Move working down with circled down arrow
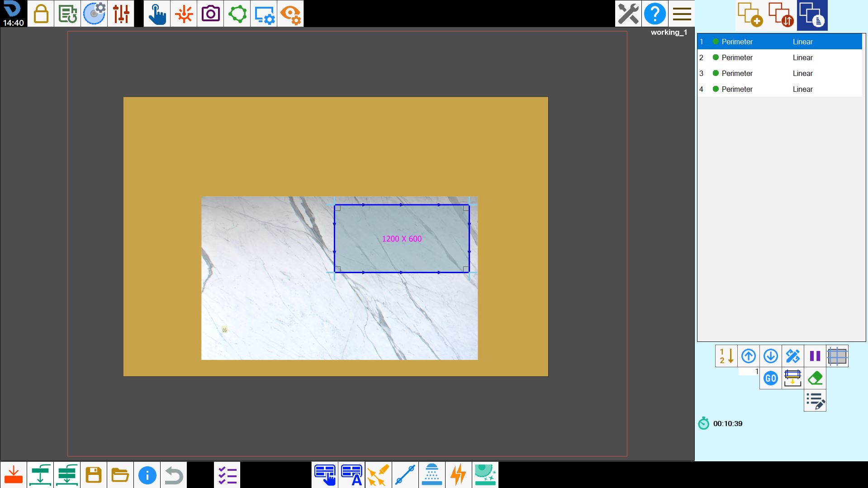Screen dimensions: 868x488 [771, 356]
